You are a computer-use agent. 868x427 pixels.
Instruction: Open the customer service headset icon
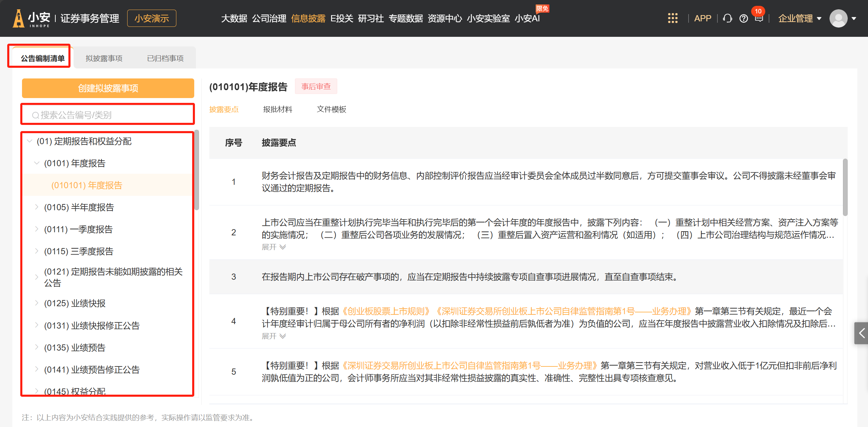point(727,18)
